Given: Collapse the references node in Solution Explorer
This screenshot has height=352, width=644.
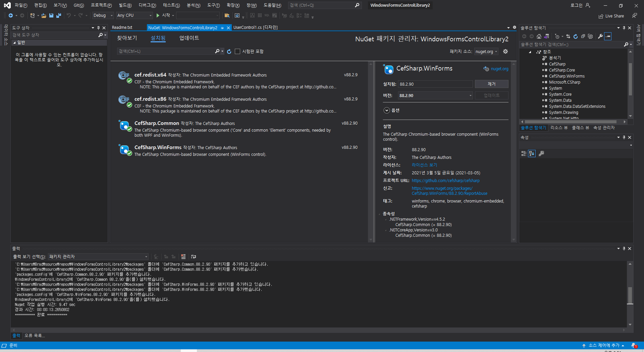Looking at the screenshot, I should pos(530,52).
